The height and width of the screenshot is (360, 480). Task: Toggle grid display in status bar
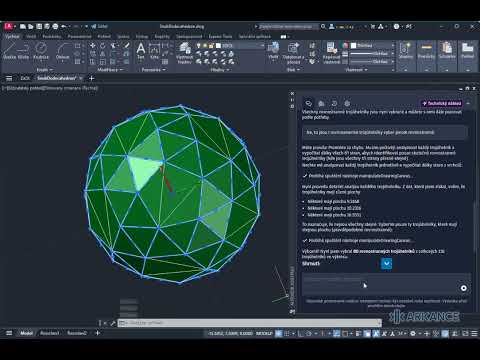pyautogui.click(x=279, y=333)
